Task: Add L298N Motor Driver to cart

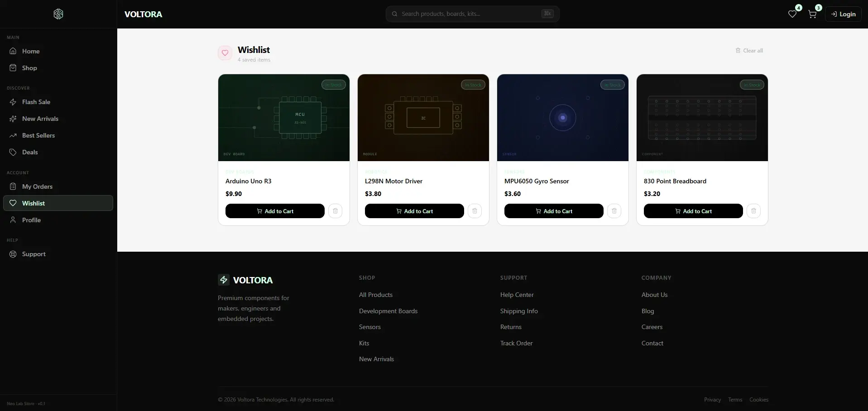Action: 414,211
